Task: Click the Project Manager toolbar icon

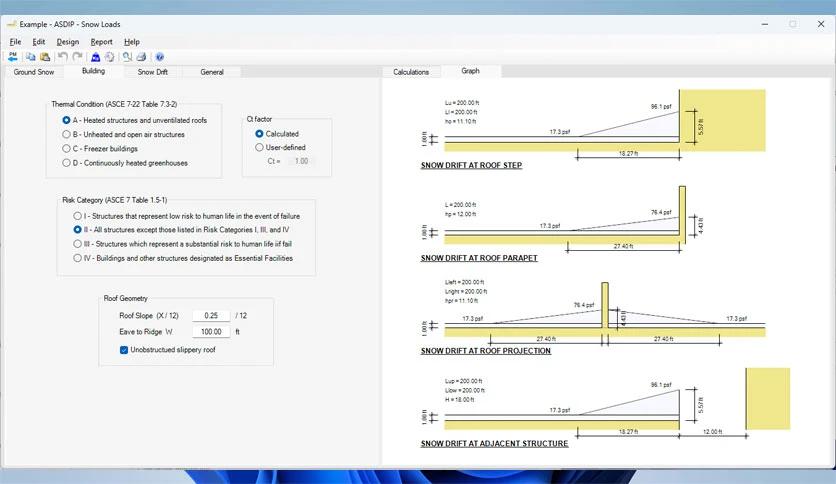Action: tap(13, 57)
